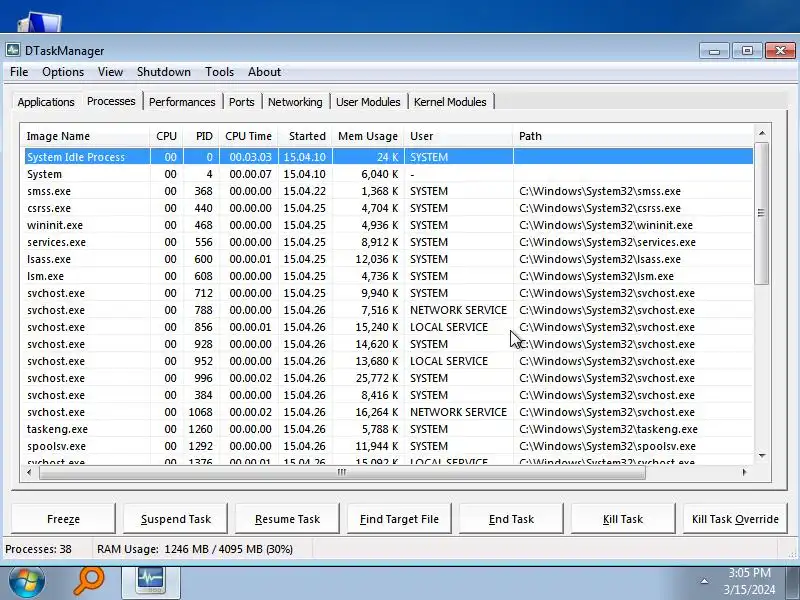Sort by the PID column header

[x=201, y=136]
